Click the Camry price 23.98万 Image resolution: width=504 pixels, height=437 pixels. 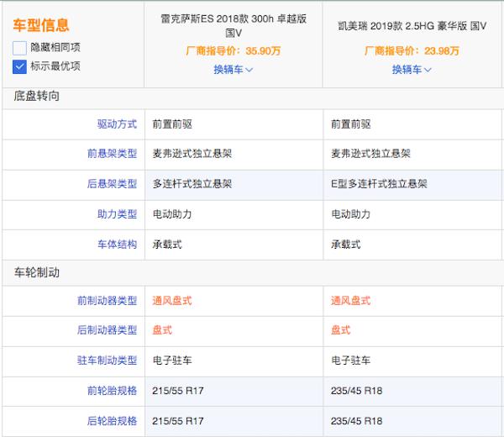click(x=443, y=50)
